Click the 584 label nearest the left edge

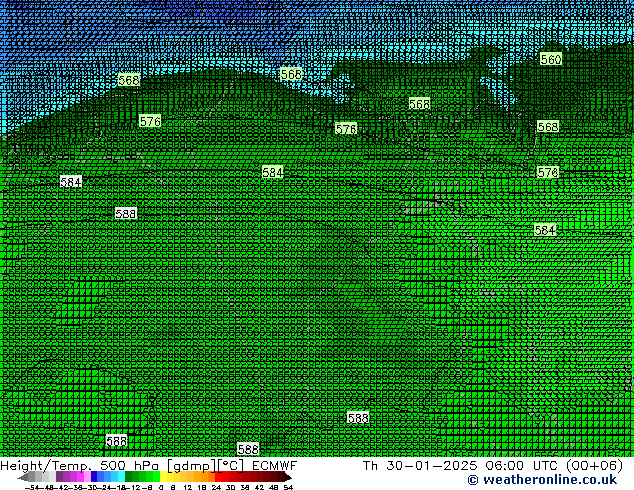pos(71,182)
